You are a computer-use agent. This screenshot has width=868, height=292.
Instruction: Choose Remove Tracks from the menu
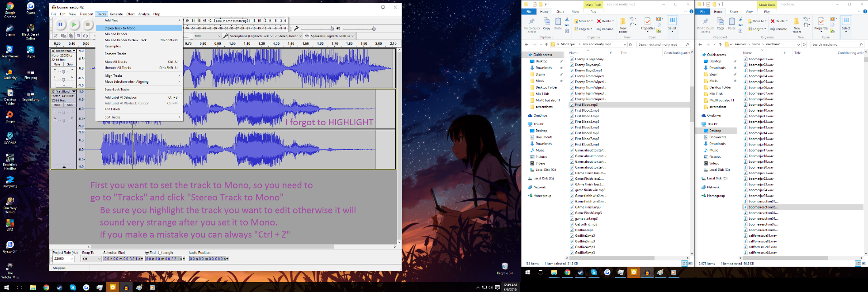139,54
